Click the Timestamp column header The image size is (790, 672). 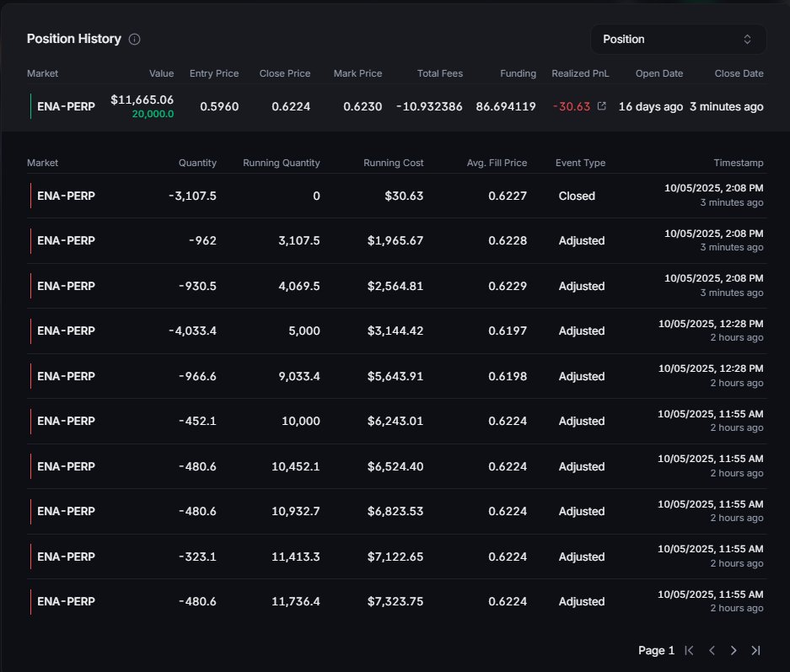[738, 163]
